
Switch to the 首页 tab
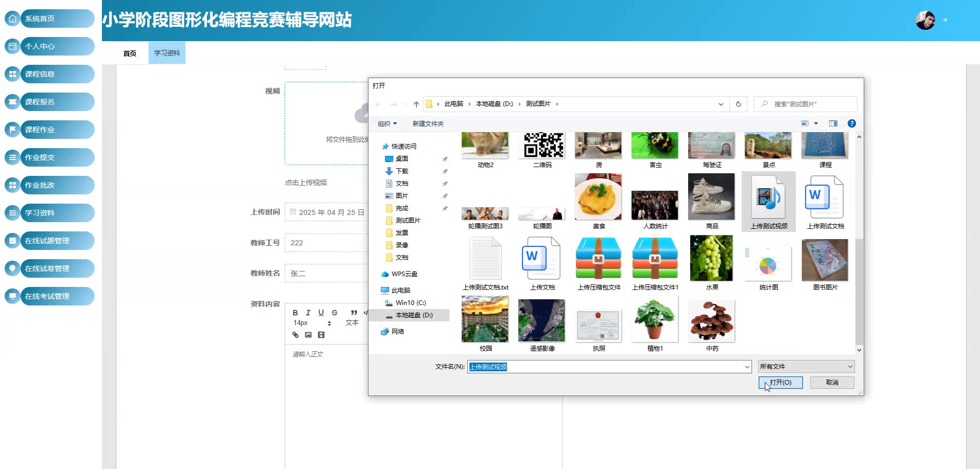pos(130,53)
